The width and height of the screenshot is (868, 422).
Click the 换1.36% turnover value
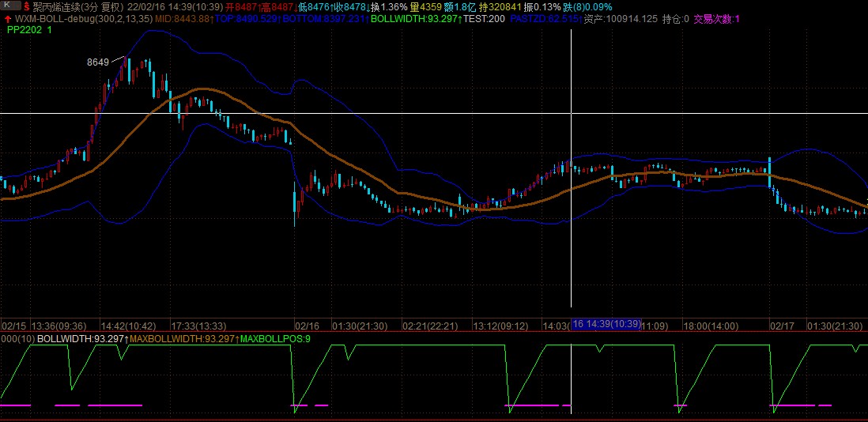(x=390, y=6)
